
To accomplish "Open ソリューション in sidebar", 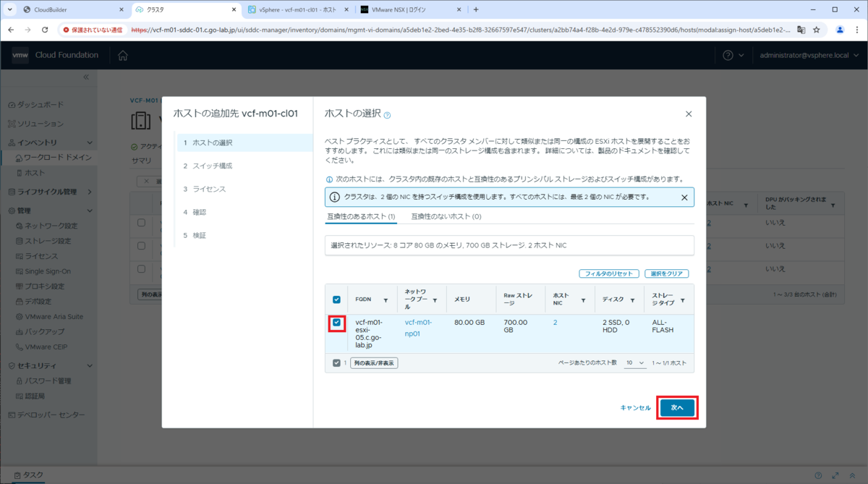I will (40, 124).
